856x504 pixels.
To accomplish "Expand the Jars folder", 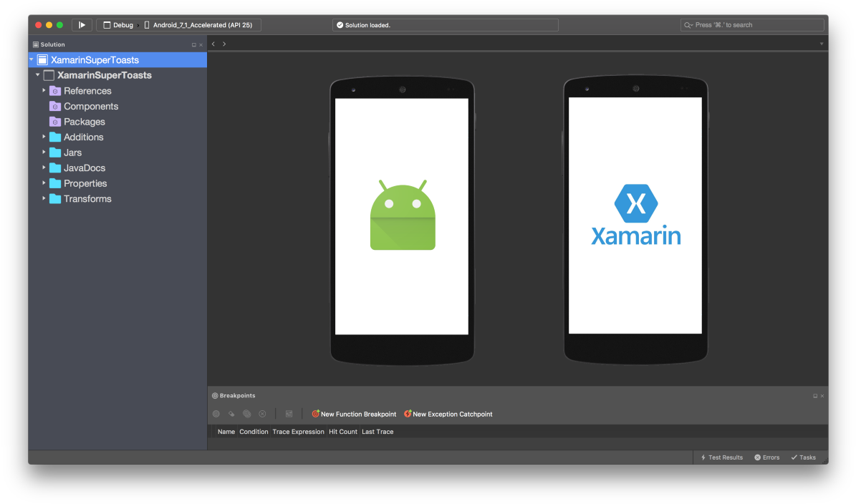I will coord(44,152).
